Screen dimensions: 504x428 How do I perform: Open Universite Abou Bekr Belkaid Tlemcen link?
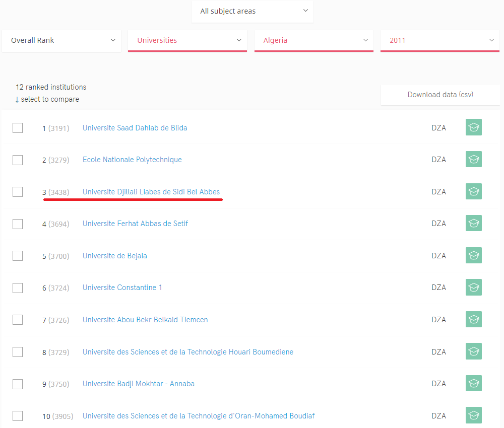click(145, 320)
